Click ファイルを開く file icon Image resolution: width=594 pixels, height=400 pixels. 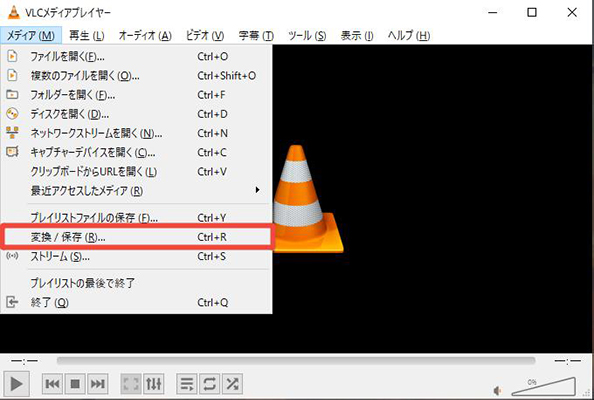12,56
